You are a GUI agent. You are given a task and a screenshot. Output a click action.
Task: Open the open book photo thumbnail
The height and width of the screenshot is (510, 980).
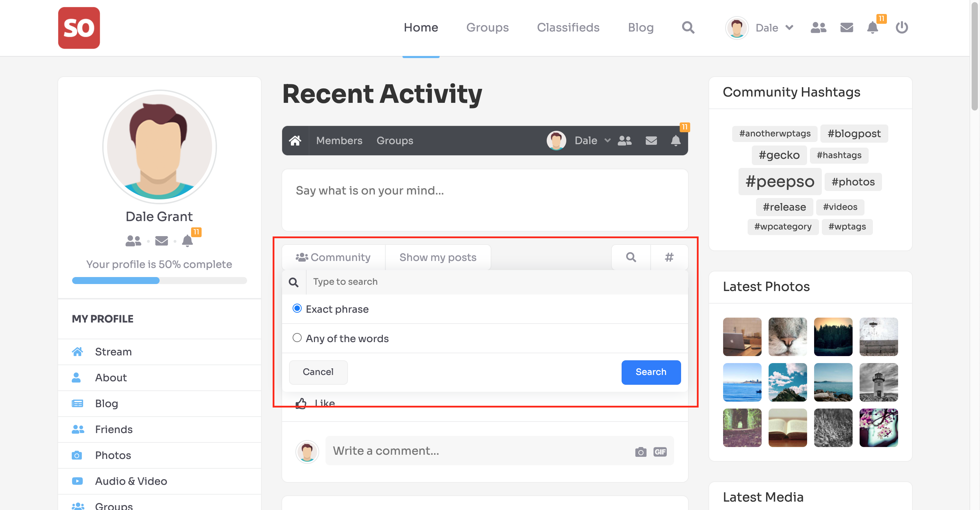coord(787,428)
